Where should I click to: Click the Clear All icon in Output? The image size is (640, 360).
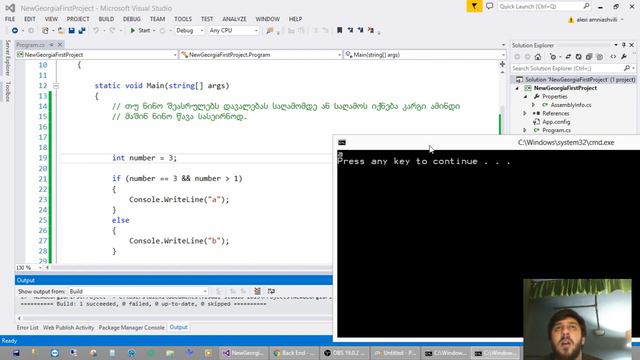click(x=257, y=291)
